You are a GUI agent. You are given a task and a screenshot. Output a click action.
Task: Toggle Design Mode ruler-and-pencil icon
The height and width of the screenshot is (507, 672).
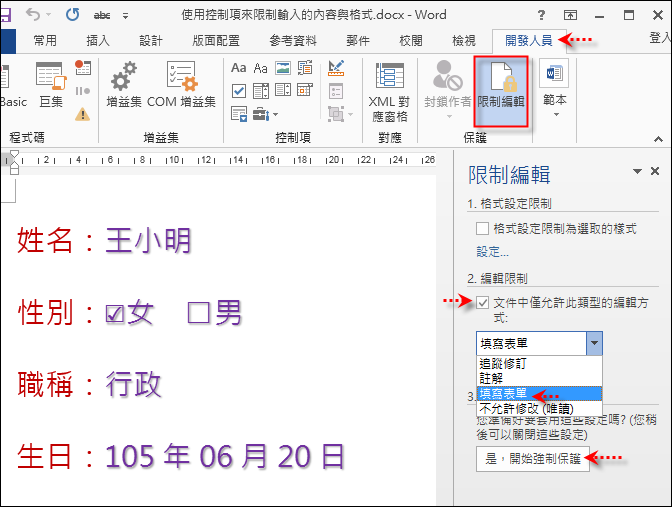(x=336, y=68)
